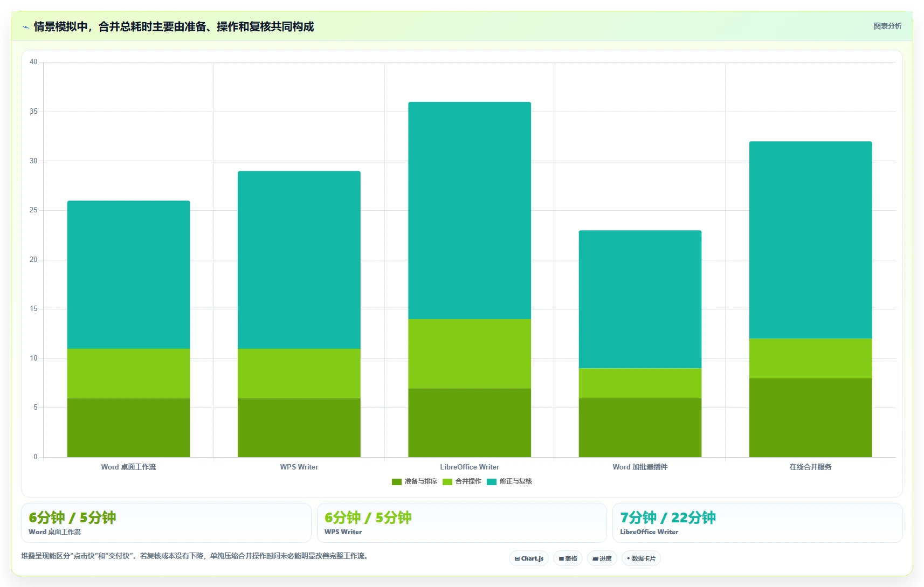Click the teal 修正与复核 segment of the LibreOffice Writer bar

(x=469, y=210)
